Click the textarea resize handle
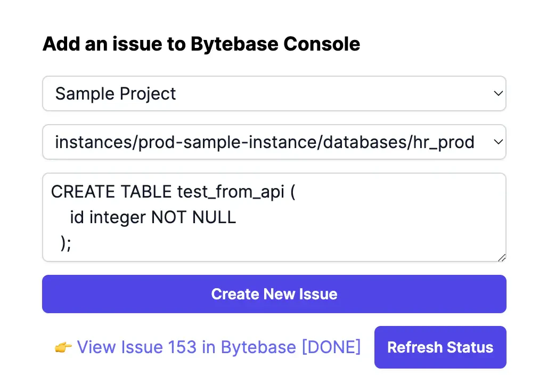Viewport: 539px width, 392px height. 502,257
